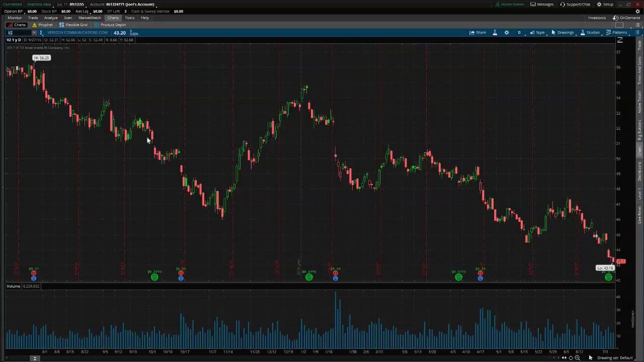Click the red earnings marker near 1/16

tap(335, 273)
